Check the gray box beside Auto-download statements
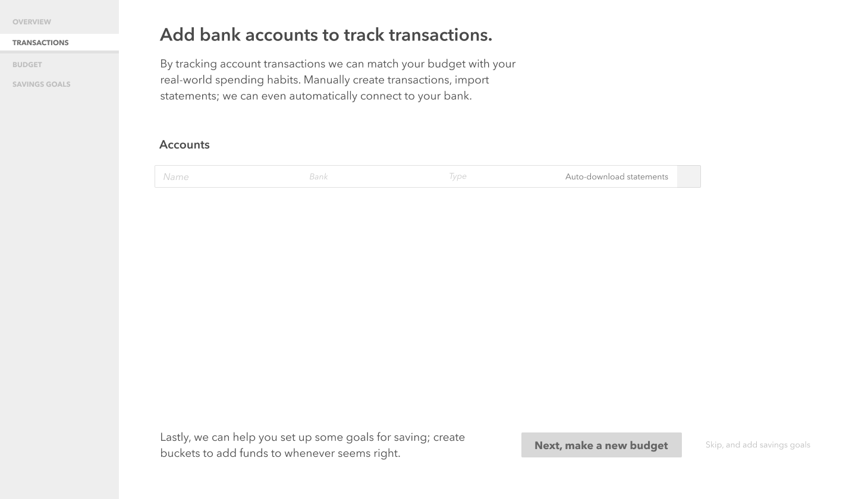Viewport: 868px width, 499px height. tap(688, 176)
